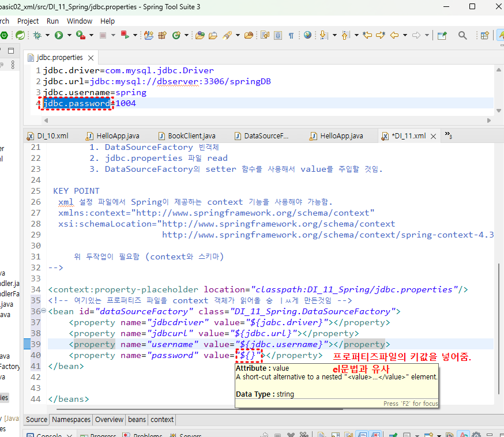Click the Relaunch red-square play icon

tap(125, 35)
